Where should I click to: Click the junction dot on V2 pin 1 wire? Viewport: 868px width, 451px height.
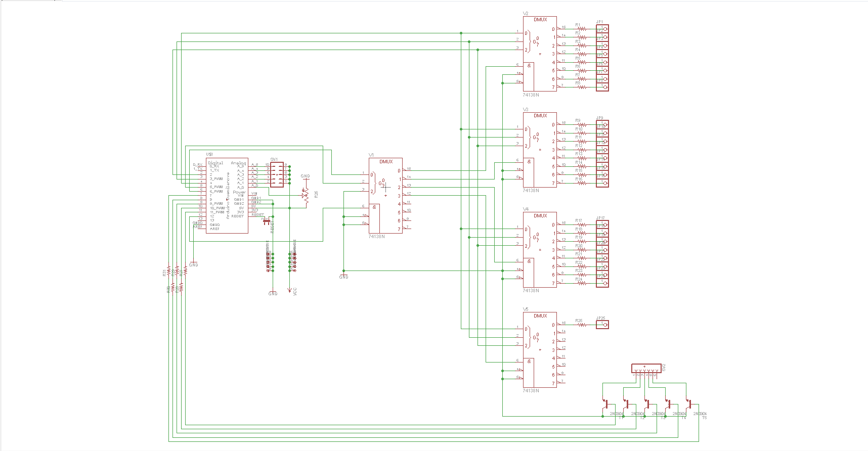(461, 33)
